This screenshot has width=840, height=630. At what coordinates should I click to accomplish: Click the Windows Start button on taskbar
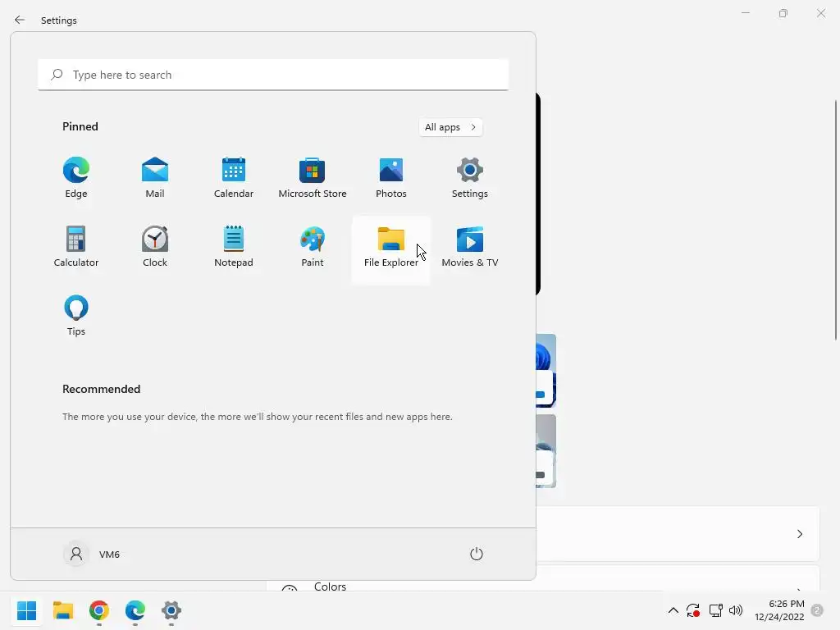[27, 610]
